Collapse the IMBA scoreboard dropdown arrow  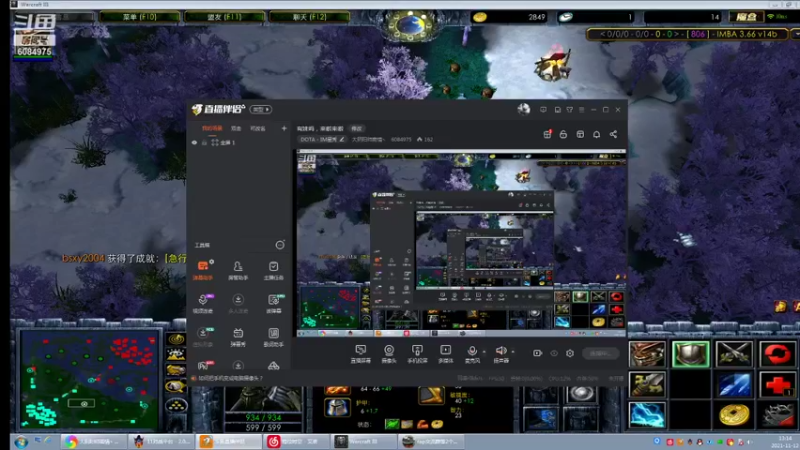795,34
